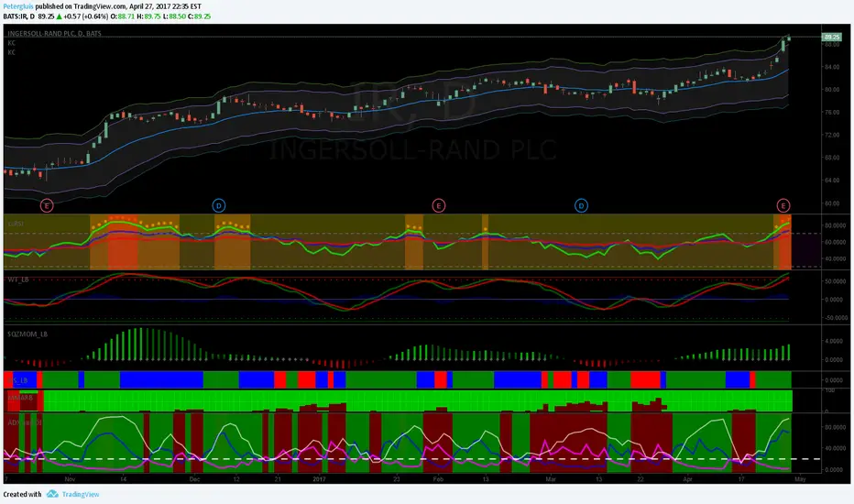Screen dimensions: 854x504
Task: Click the O:88.71 open value
Action: [123, 16]
